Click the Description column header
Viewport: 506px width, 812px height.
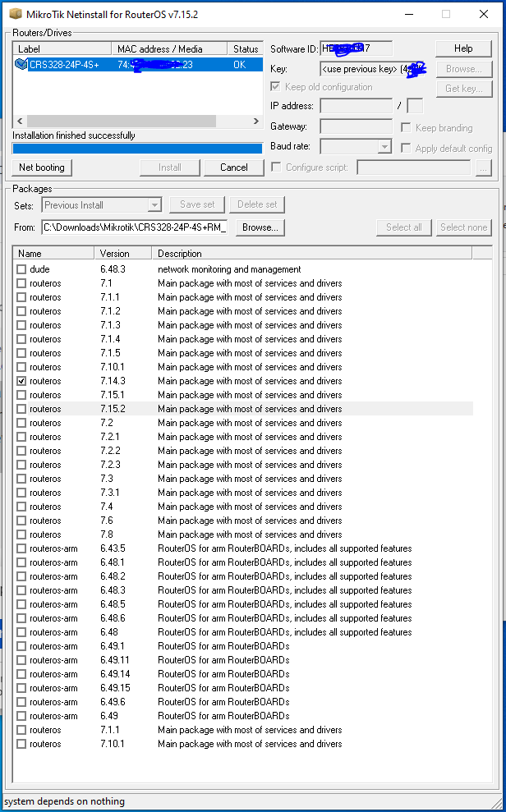tap(312, 253)
